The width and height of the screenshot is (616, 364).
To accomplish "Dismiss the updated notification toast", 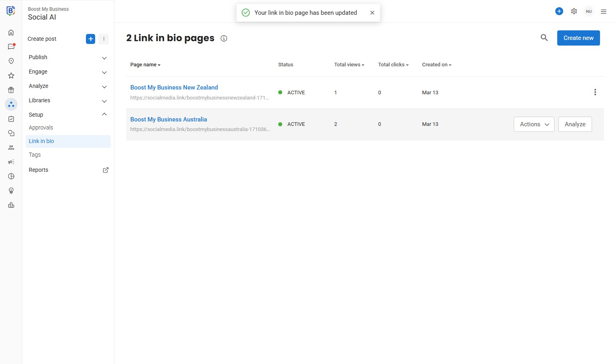I will (372, 13).
